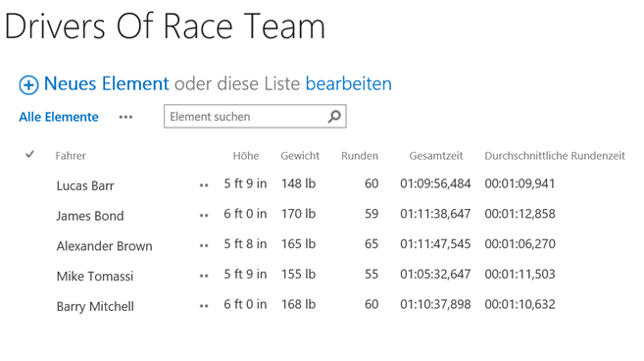Open the Mike Tomassi item
Screen dimensions: 644x361
[x=95, y=277]
